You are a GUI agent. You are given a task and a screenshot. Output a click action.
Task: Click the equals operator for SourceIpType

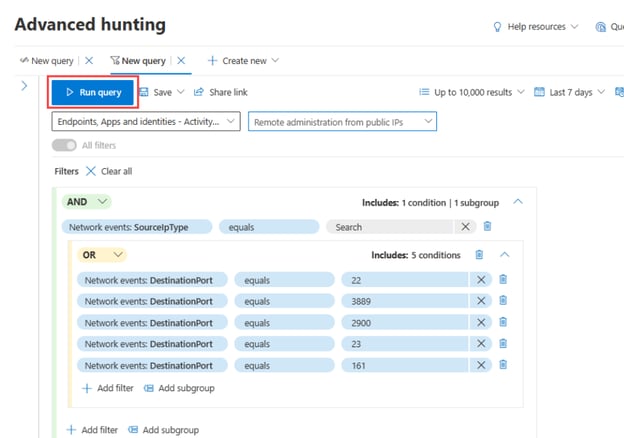pos(269,227)
